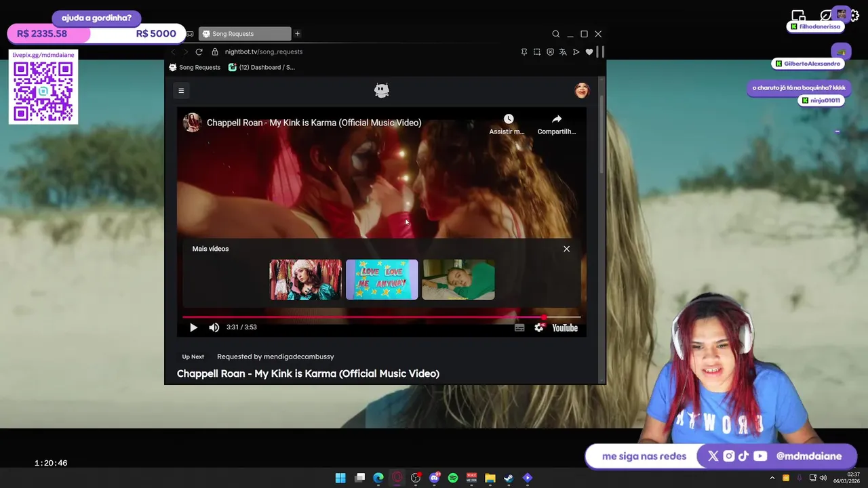Viewport: 868px width, 488px height.
Task: Open a new browser tab
Action: tap(297, 34)
